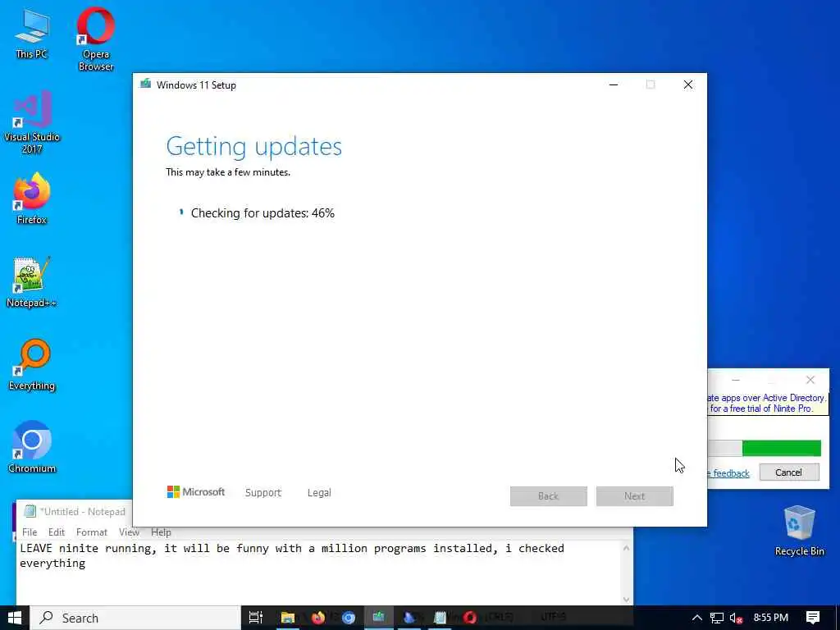Open the Opera Browser desktop shortcut

point(95,39)
